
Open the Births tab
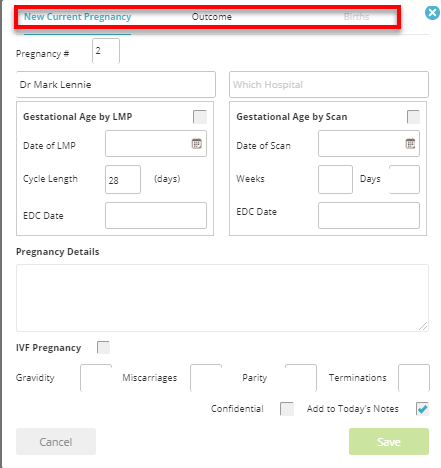357,17
